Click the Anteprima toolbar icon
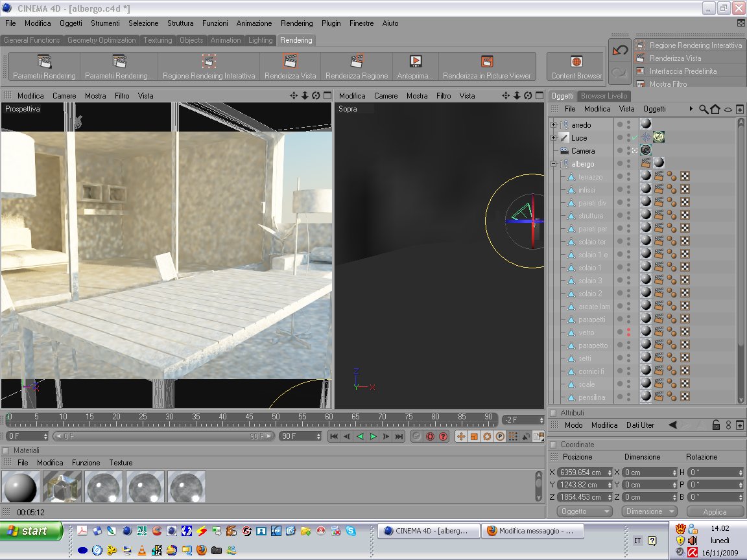 pyautogui.click(x=416, y=62)
